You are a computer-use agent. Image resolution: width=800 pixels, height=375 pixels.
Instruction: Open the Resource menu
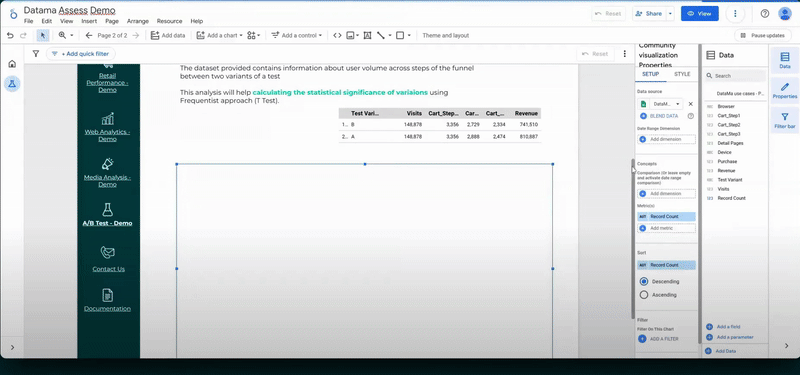tap(169, 21)
